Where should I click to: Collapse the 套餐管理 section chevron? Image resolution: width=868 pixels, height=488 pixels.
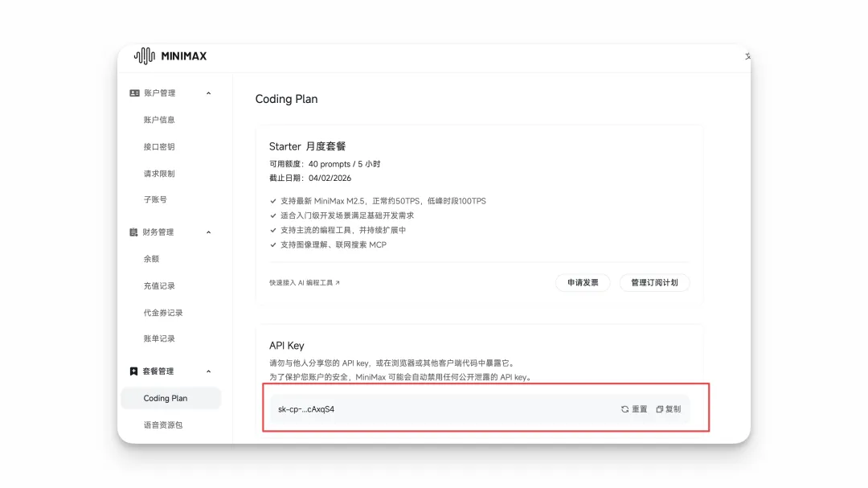click(209, 371)
